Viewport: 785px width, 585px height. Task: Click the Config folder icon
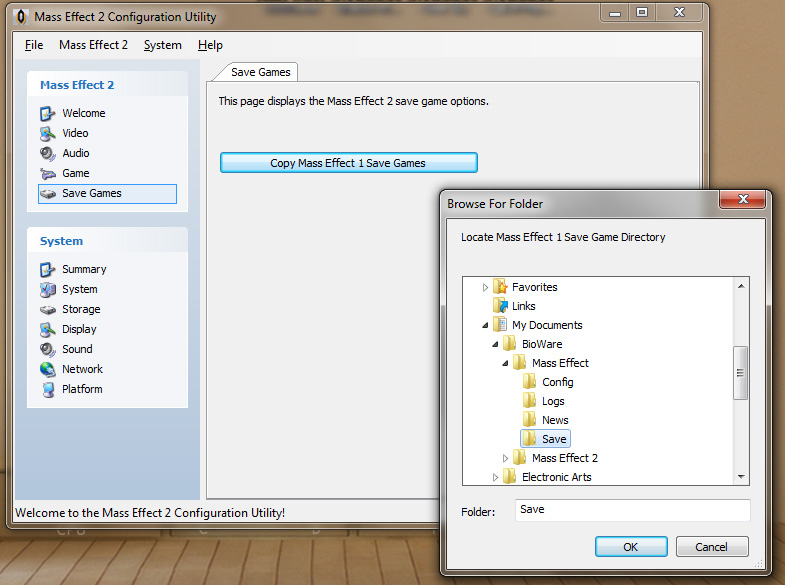pyautogui.click(x=530, y=382)
